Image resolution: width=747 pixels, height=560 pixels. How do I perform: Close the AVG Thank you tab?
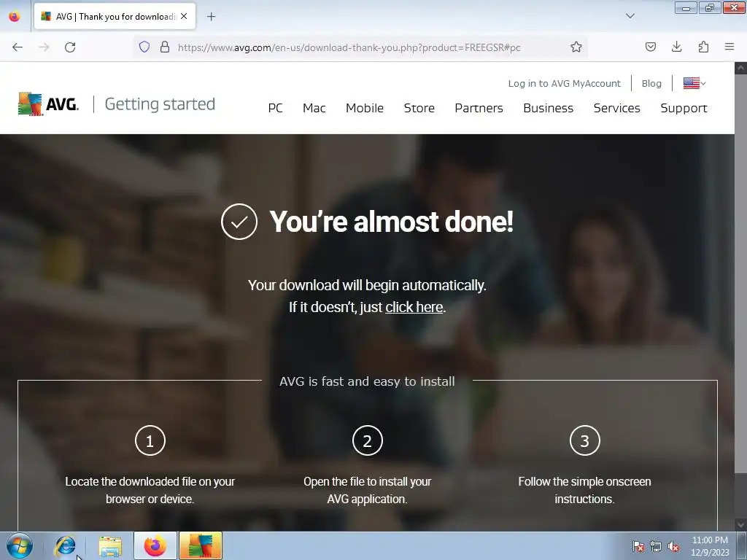tap(184, 16)
